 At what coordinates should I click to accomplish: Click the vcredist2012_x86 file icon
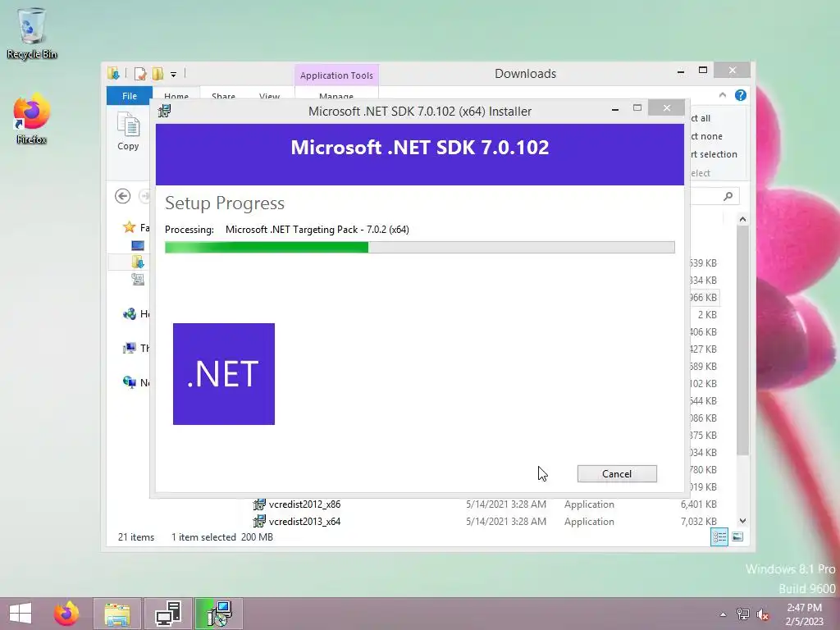tap(259, 504)
